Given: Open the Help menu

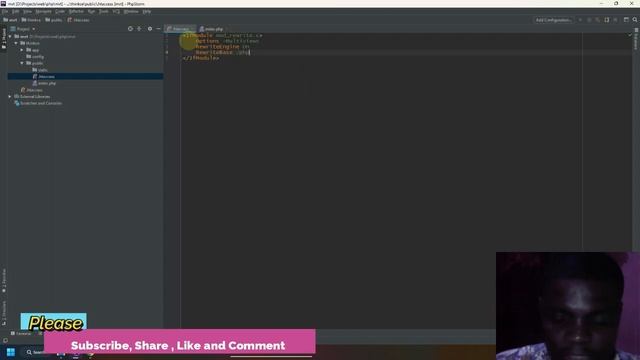Looking at the screenshot, I should [x=147, y=11].
